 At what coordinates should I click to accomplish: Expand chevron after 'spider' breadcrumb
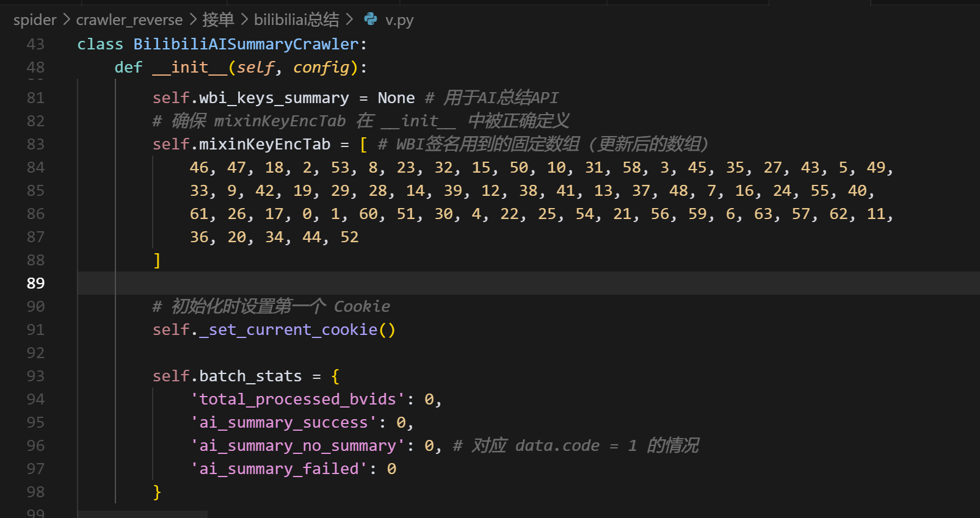(67, 20)
